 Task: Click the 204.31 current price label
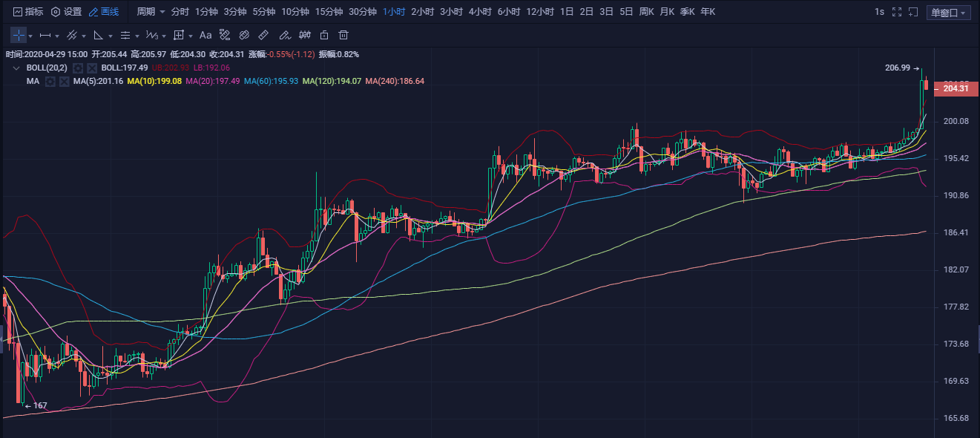pos(954,88)
